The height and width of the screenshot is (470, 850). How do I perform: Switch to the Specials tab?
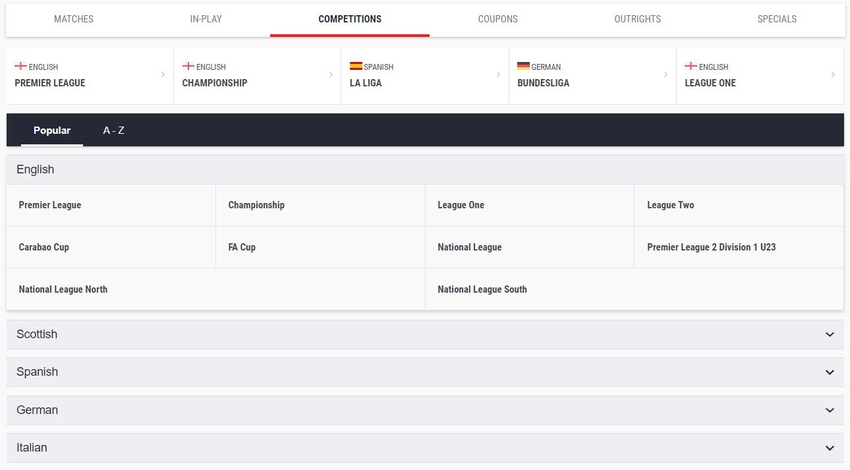click(x=777, y=19)
